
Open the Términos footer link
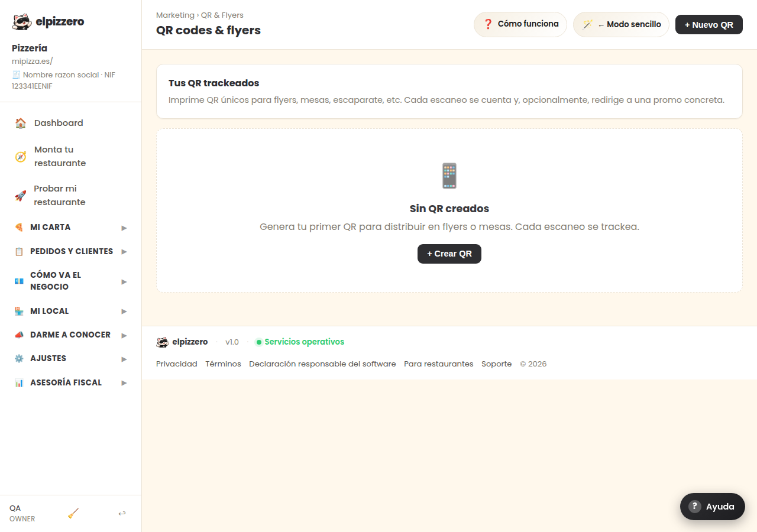tap(224, 364)
